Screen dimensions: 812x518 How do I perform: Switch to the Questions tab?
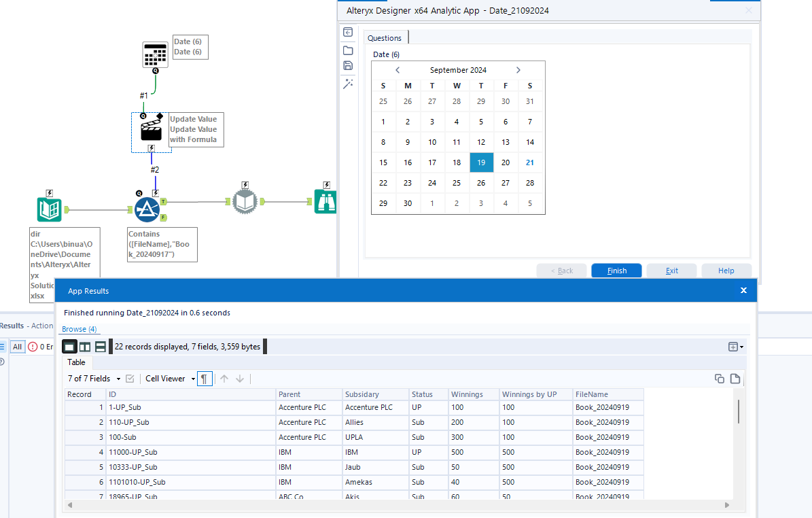click(385, 38)
